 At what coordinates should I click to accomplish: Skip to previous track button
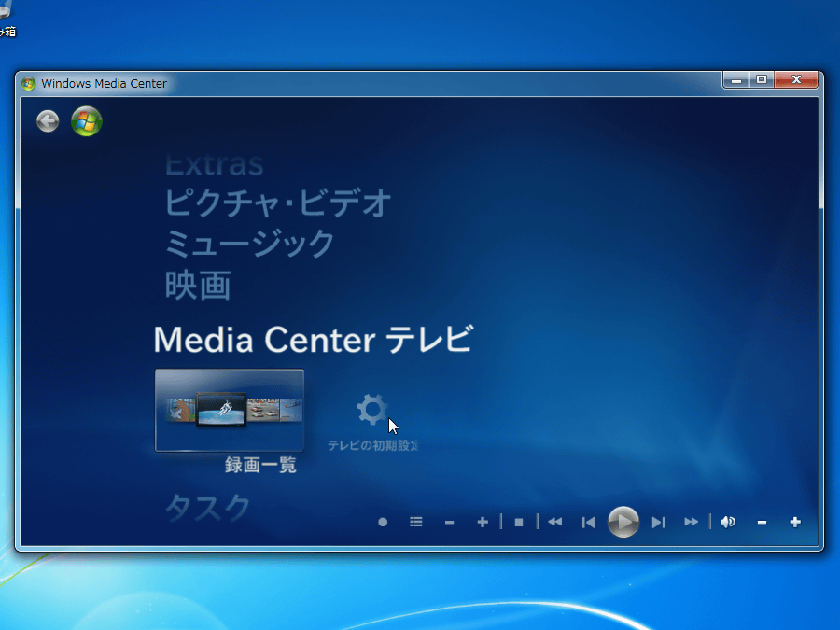[x=589, y=523]
